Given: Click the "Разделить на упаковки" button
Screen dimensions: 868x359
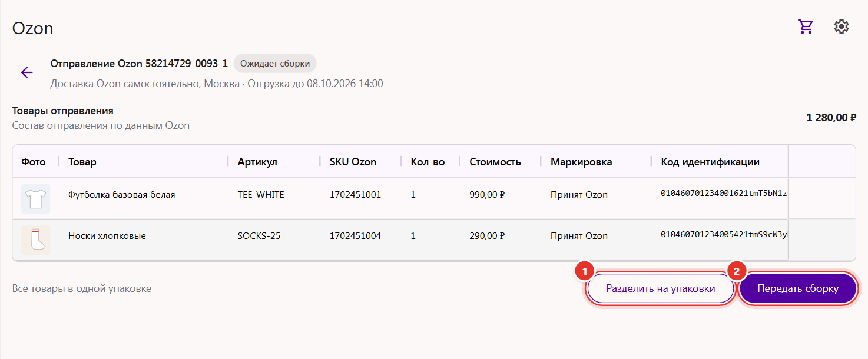Looking at the screenshot, I should tap(661, 289).
